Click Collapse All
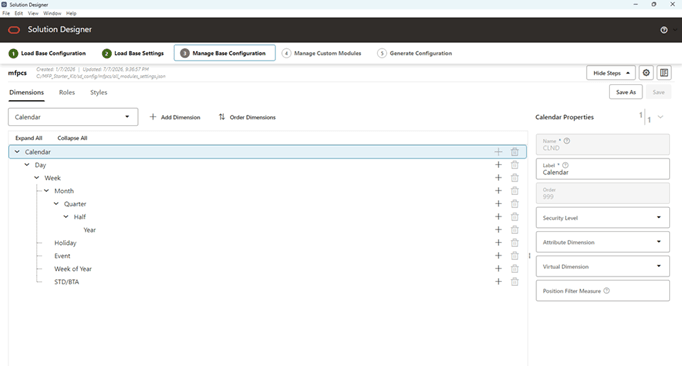682x366 pixels. [72, 138]
